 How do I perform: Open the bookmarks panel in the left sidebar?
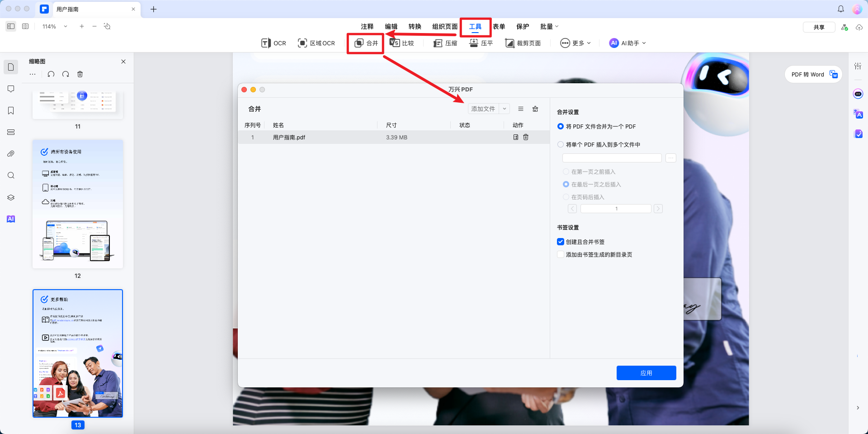click(11, 110)
